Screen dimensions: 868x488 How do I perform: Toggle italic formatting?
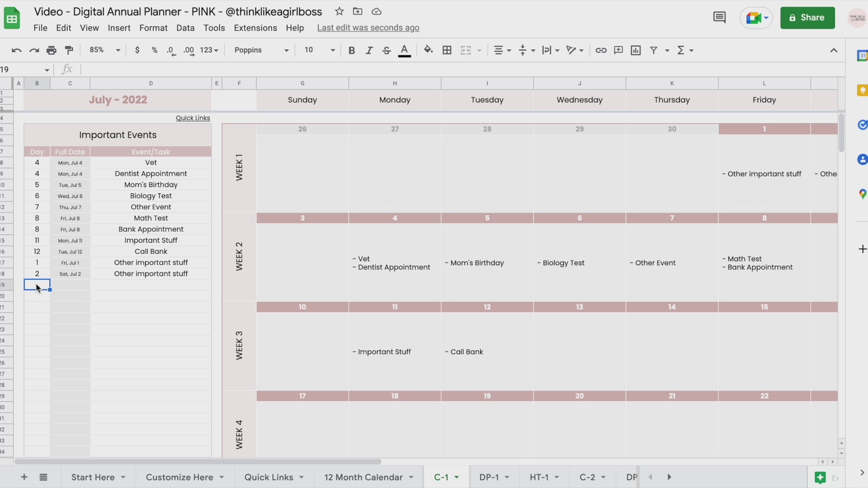click(369, 50)
